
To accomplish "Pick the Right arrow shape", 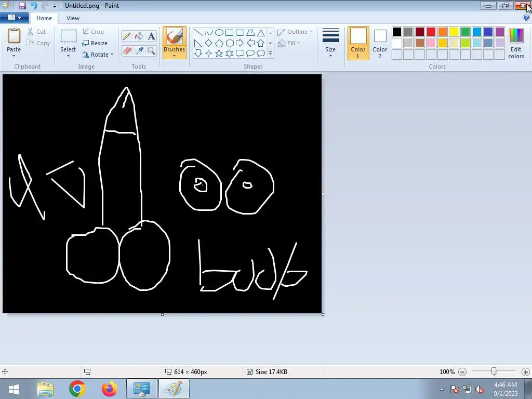I will tap(240, 43).
